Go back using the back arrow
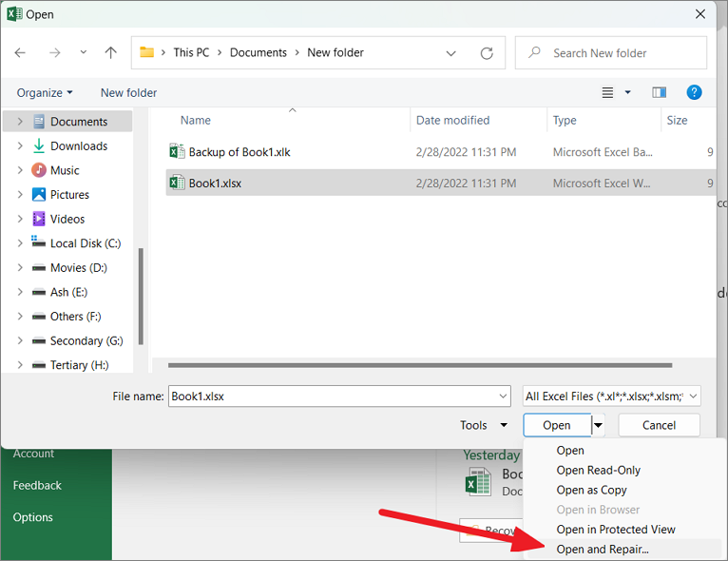Image resolution: width=728 pixels, height=561 pixels. [x=20, y=52]
